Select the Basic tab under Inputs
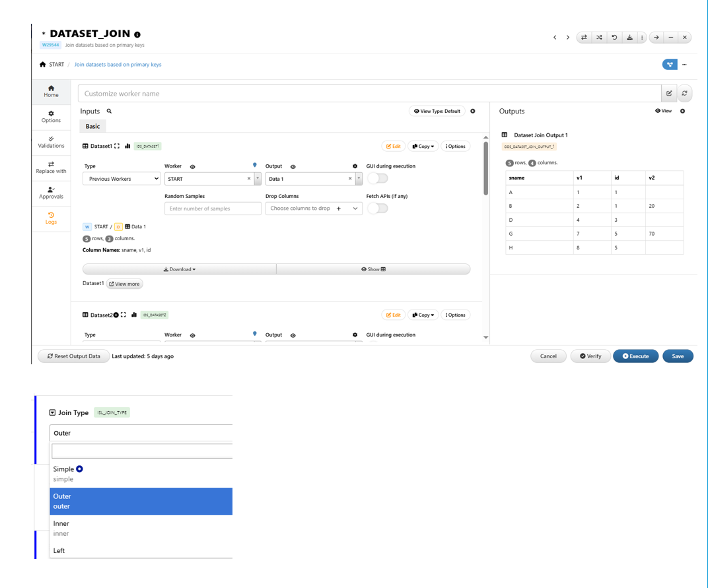This screenshot has height=588, width=708. point(92,126)
